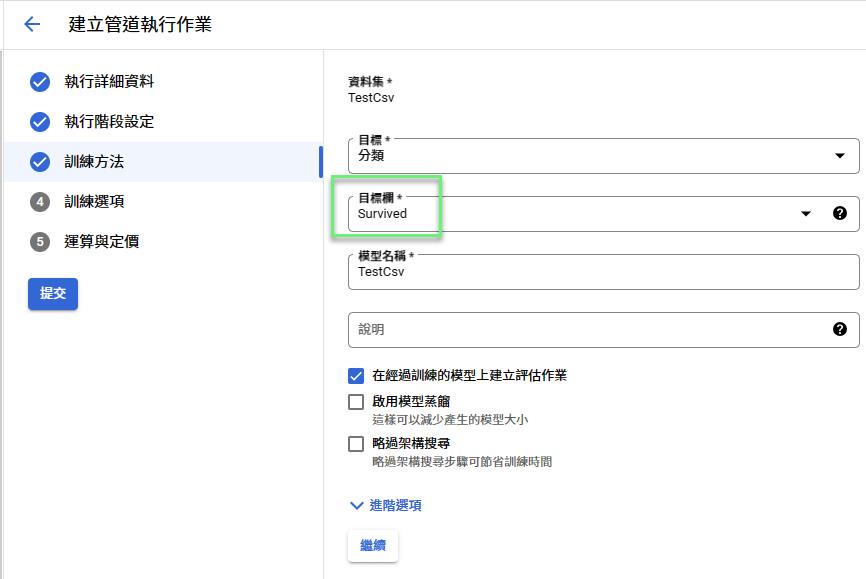Click step 4 number icon
This screenshot has width=866, height=579.
(x=40, y=202)
